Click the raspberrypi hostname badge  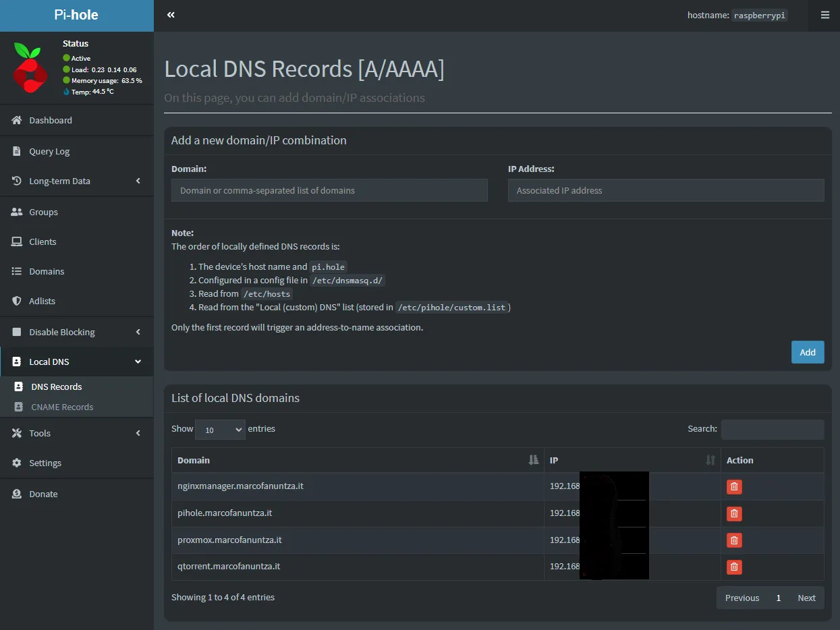coord(760,16)
